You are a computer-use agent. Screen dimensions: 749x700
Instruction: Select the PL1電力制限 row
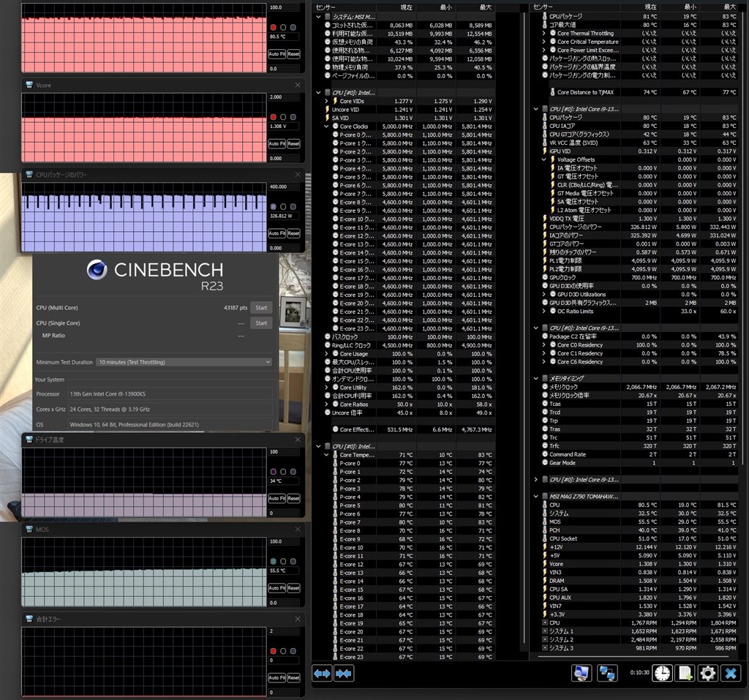pyautogui.click(x=635, y=261)
